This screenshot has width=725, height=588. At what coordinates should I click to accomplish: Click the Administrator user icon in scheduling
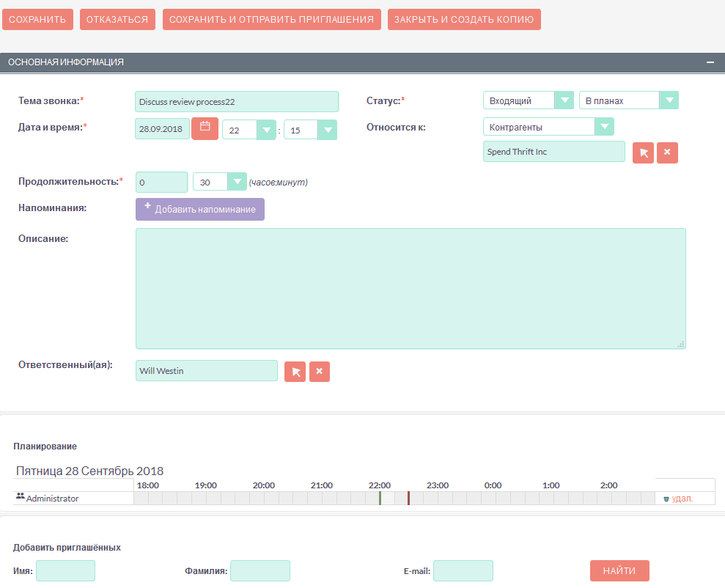click(x=20, y=498)
